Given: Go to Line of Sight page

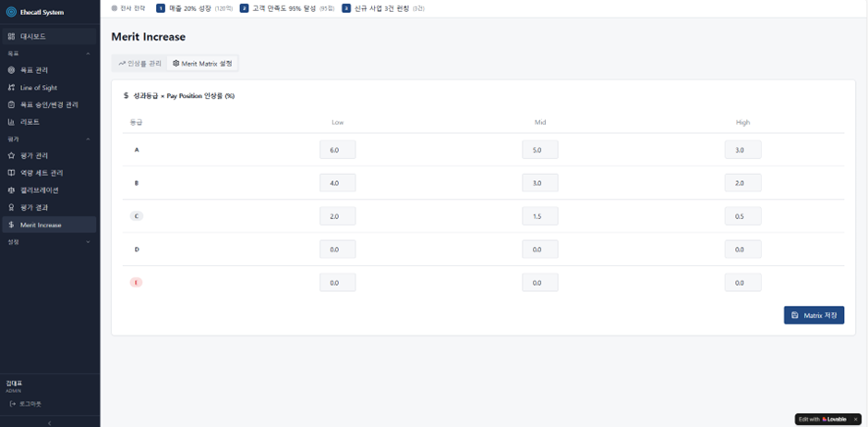Looking at the screenshot, I should 49,88.
